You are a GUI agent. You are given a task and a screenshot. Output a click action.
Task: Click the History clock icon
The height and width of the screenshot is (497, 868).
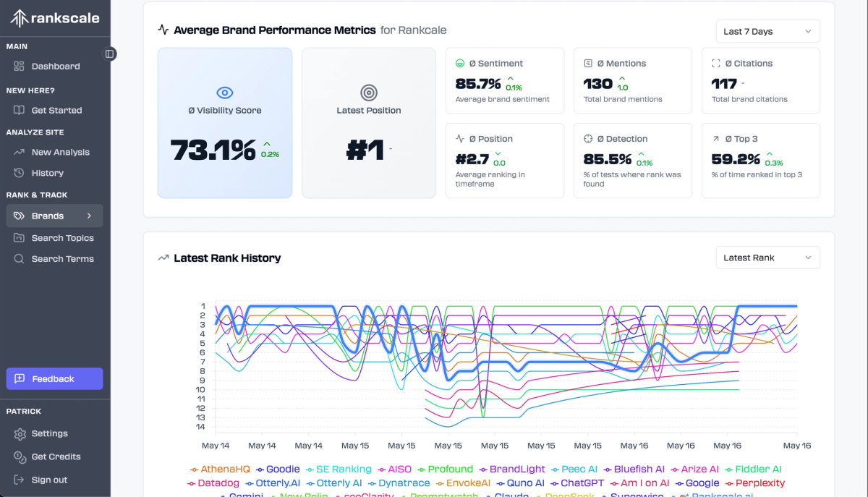click(20, 174)
